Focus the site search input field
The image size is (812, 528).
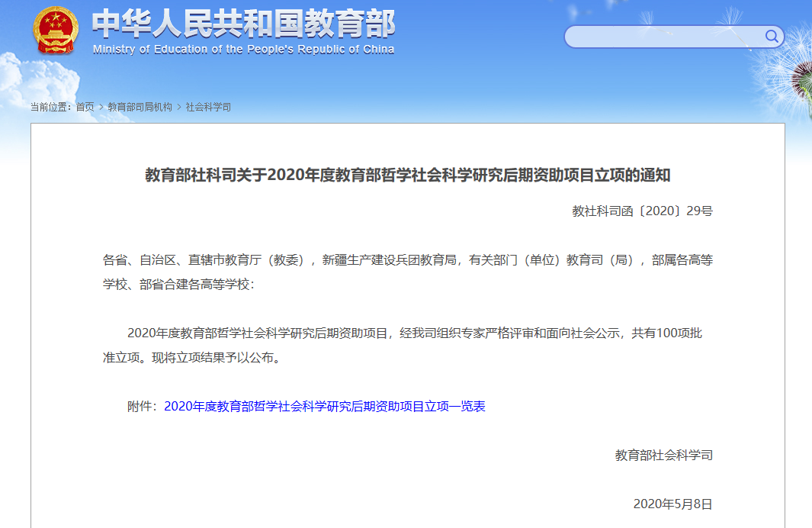[x=674, y=37]
